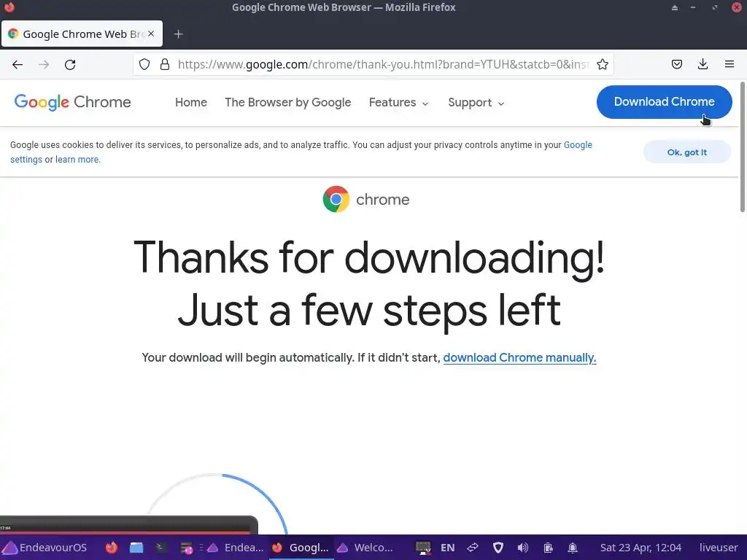Open the notifications bell icon
The height and width of the screenshot is (560, 747).
point(573,548)
